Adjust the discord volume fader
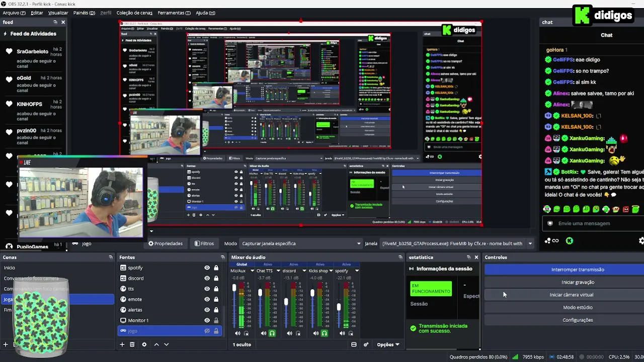The width and height of the screenshot is (644, 362). click(286, 302)
